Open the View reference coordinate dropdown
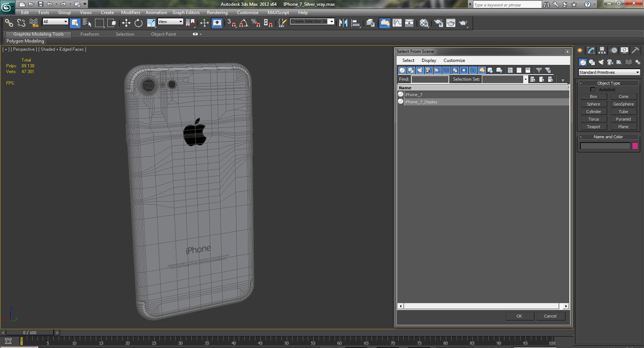The width and height of the screenshot is (644, 348). [x=170, y=22]
